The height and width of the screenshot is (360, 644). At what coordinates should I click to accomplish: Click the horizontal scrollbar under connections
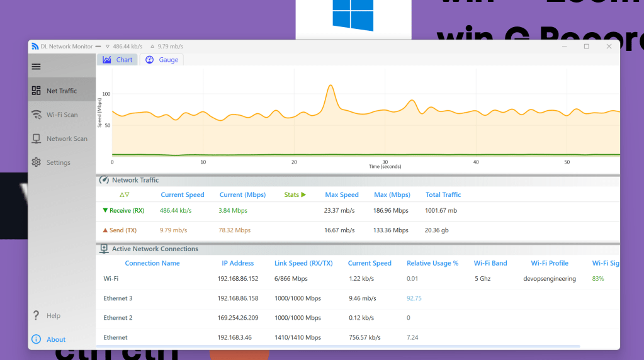[x=337, y=347]
